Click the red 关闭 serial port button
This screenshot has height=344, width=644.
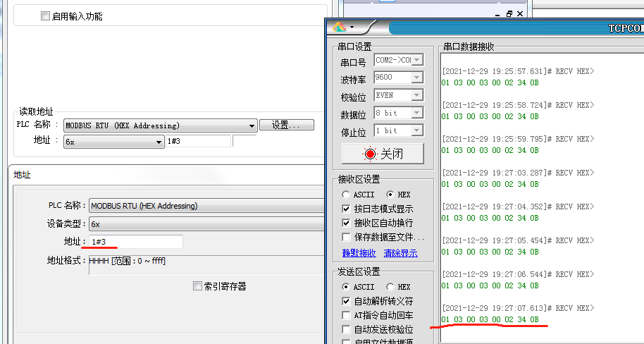(x=383, y=154)
